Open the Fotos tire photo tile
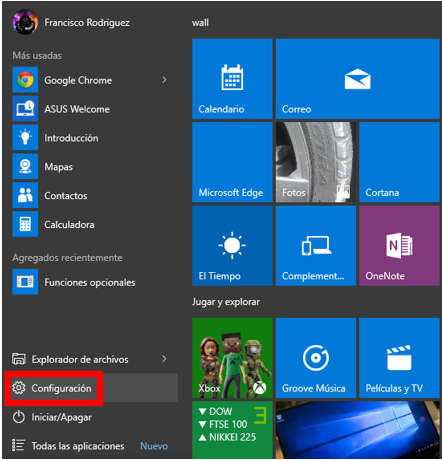Viewport: 442px width, 461px height. point(316,162)
